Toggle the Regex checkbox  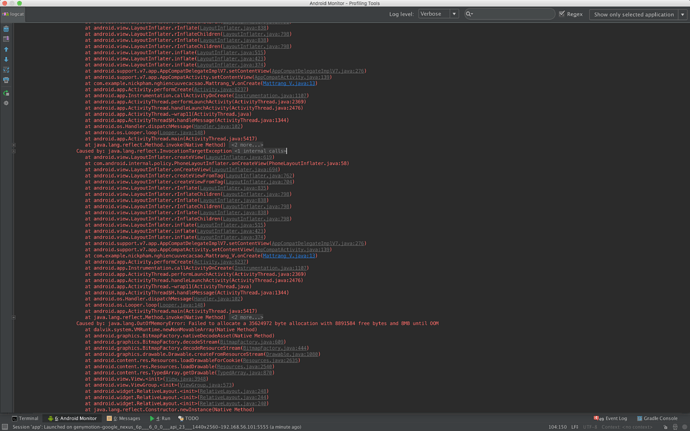pos(562,14)
